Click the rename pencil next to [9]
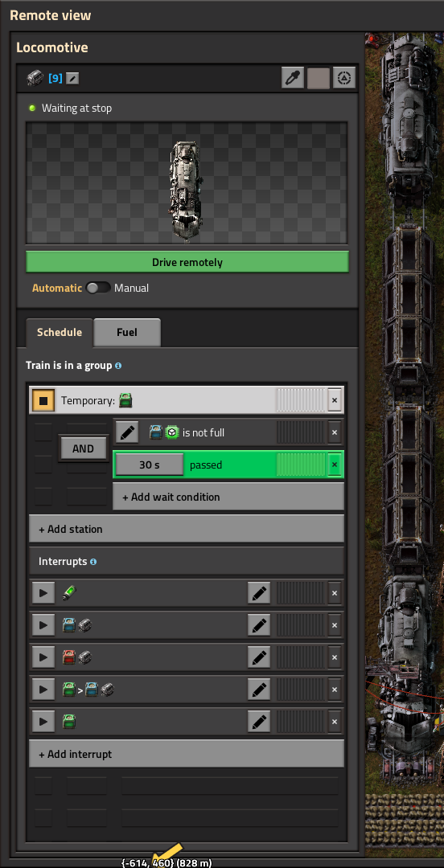 pos(72,79)
